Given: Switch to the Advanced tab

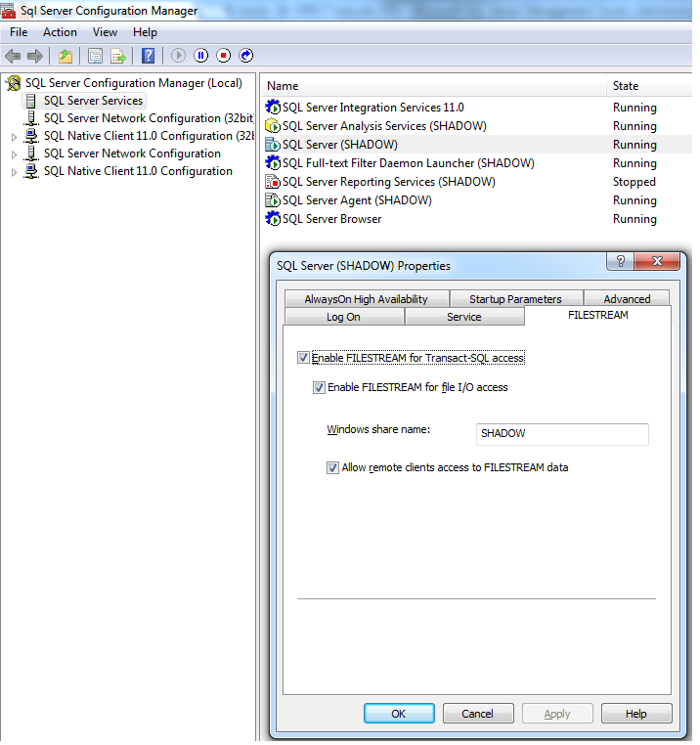Looking at the screenshot, I should pyautogui.click(x=627, y=299).
